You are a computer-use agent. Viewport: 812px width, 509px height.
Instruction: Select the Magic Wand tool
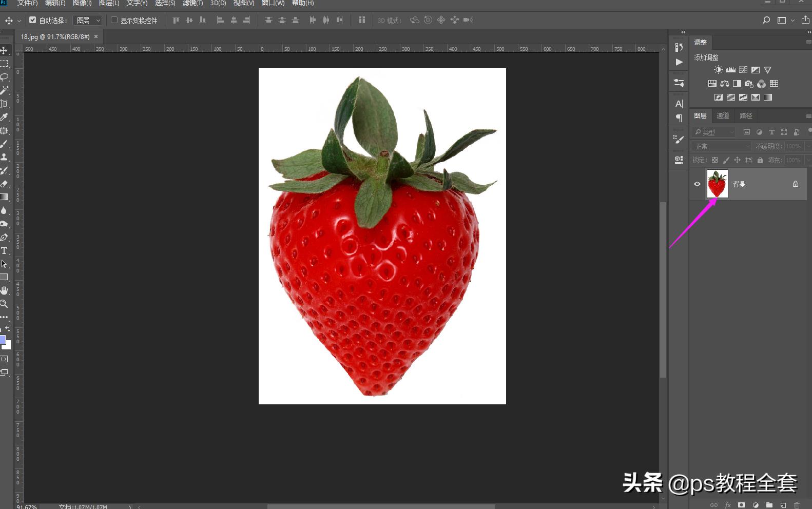[x=4, y=90]
